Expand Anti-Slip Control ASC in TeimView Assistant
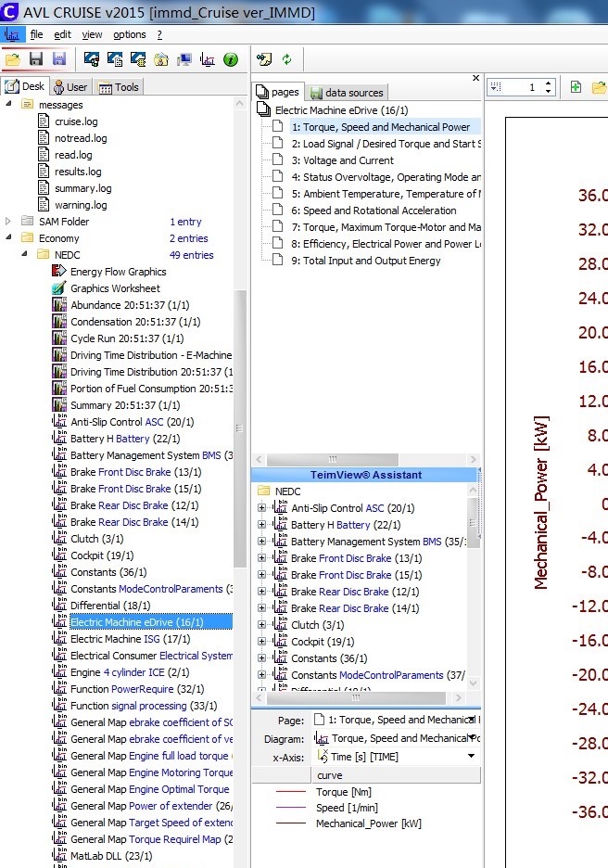 pos(261,507)
